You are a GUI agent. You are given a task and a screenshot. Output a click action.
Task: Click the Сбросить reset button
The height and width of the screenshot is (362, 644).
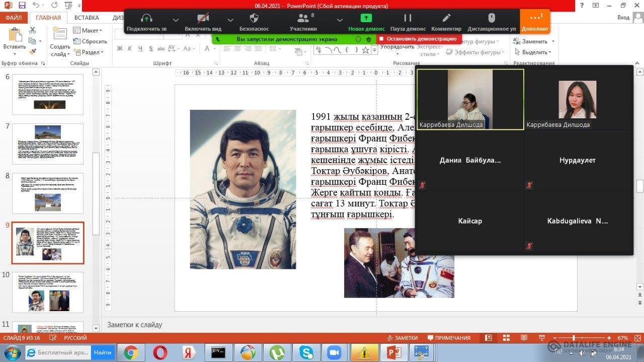pos(91,41)
